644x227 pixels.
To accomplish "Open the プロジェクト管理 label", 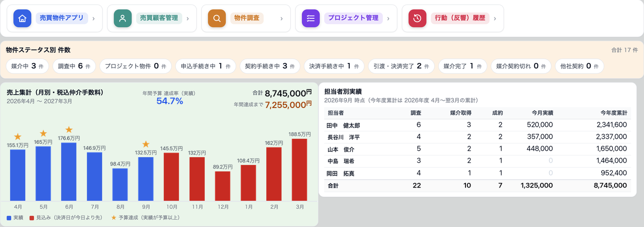I will tap(353, 18).
